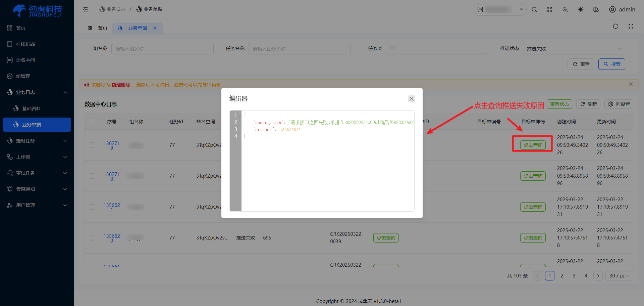
Task: Click the 搜索 button
Action: point(611,64)
